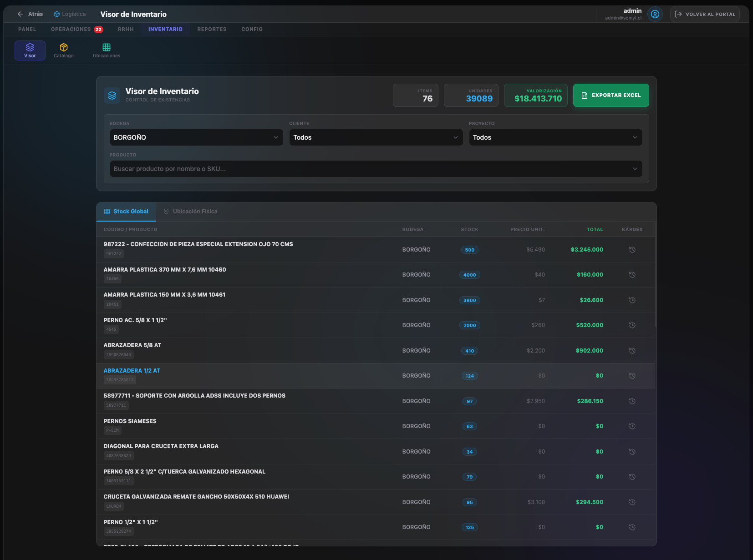Image resolution: width=753 pixels, height=560 pixels.
Task: Expand the Cliente Todos dropdown
Action: tap(376, 137)
